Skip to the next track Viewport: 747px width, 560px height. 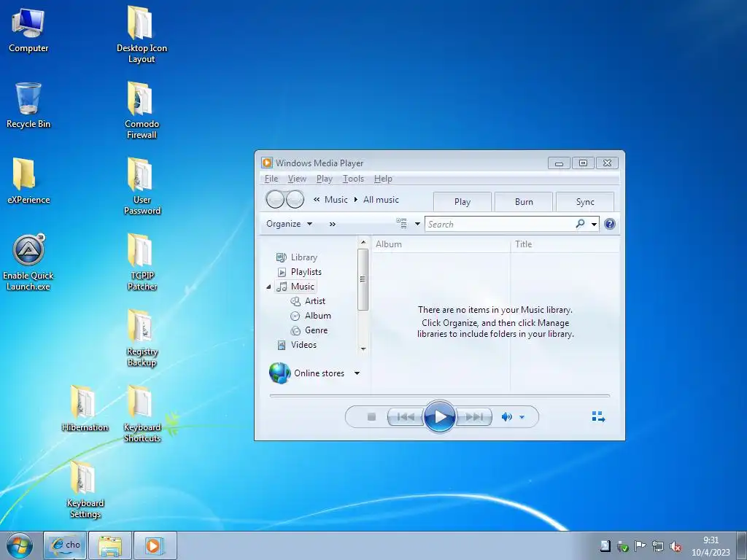click(x=474, y=417)
